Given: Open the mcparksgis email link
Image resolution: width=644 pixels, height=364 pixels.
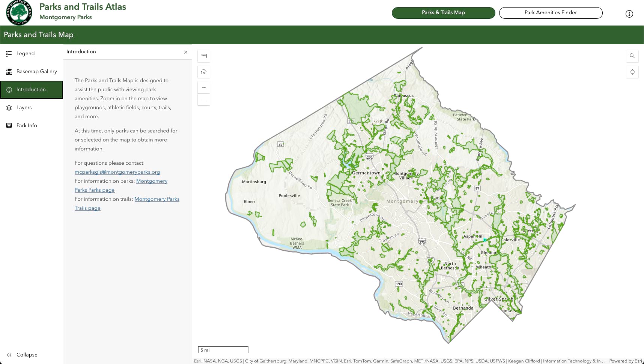Looking at the screenshot, I should 117,172.
